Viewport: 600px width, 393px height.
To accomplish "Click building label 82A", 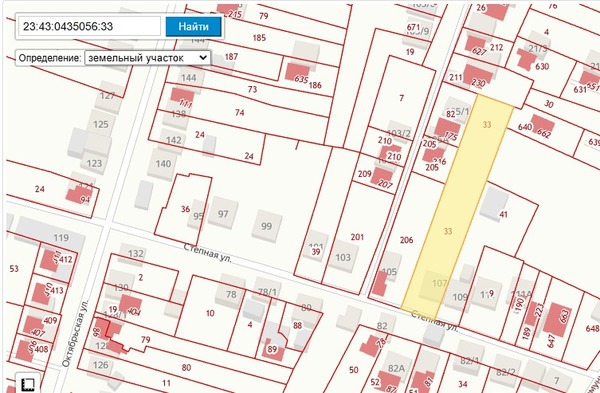I will pyautogui.click(x=396, y=368).
